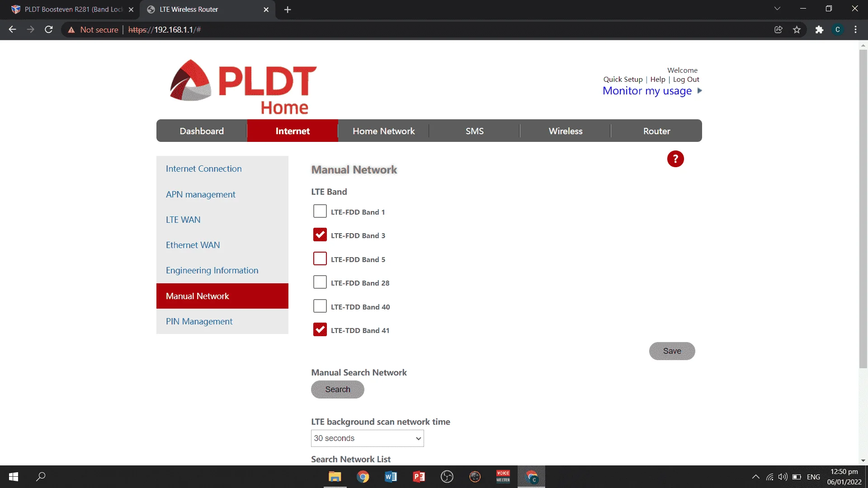868x488 pixels.
Task: Enable LTE-FDD Band 28 checkbox
Action: (x=320, y=282)
